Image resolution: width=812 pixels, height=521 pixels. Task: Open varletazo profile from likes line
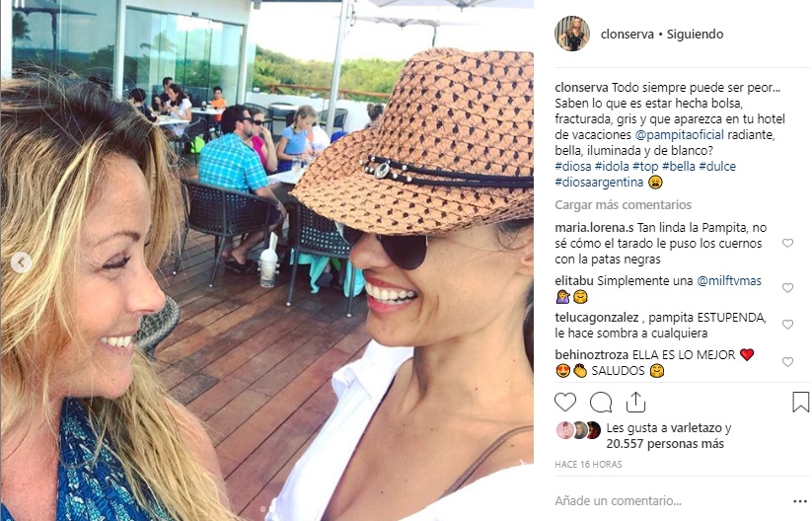tap(696, 428)
